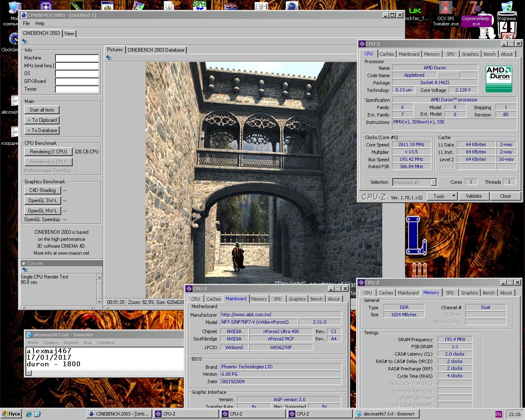Click the Start all tests button
The image size is (525, 420).
click(42, 110)
